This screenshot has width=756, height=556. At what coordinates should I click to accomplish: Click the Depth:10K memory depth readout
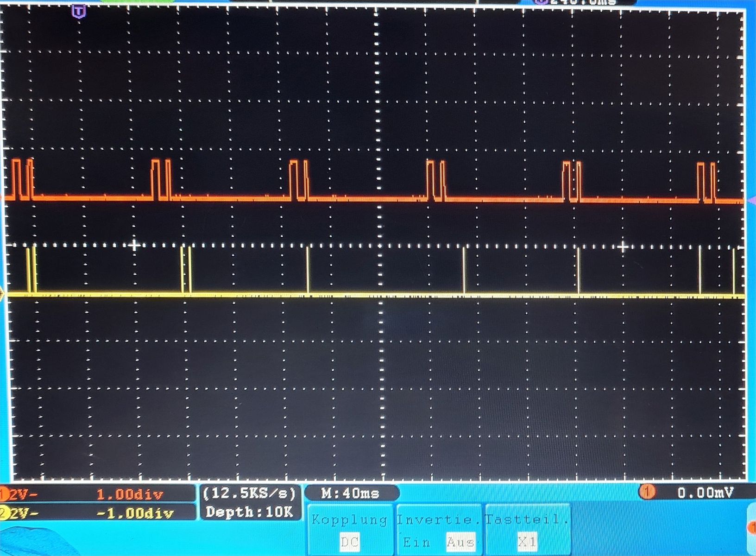click(249, 512)
